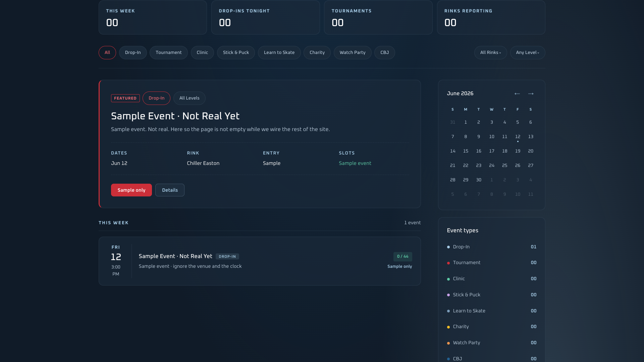The width and height of the screenshot is (644, 362).
Task: Click the orange Watch Party dot
Action: pyautogui.click(x=448, y=343)
